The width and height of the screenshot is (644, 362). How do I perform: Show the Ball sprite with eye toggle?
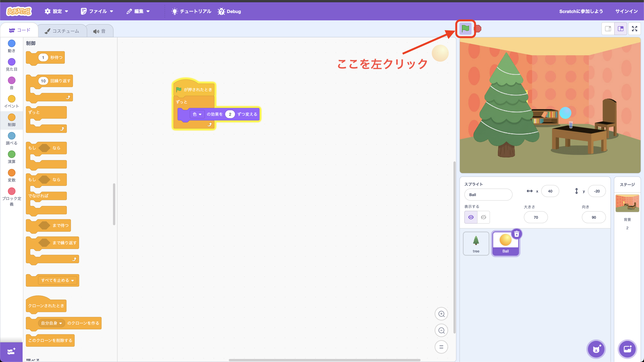[x=471, y=217]
